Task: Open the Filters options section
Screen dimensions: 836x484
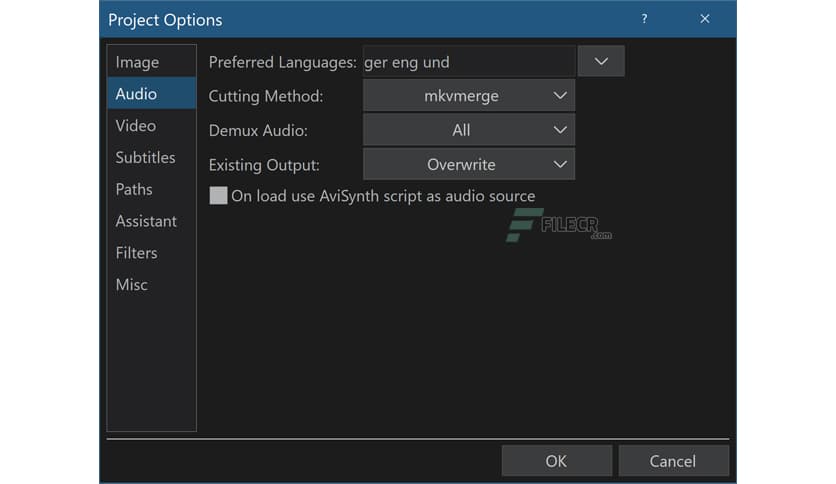Action: pyautogui.click(x=136, y=253)
